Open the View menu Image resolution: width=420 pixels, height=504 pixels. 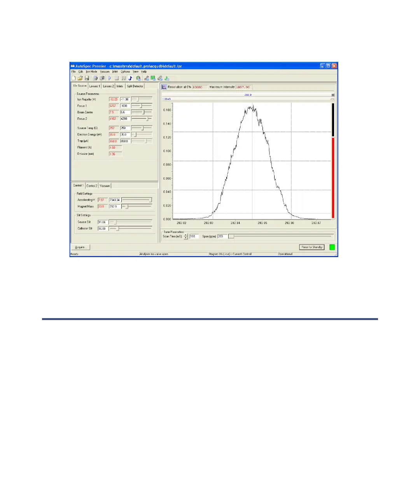pos(135,72)
